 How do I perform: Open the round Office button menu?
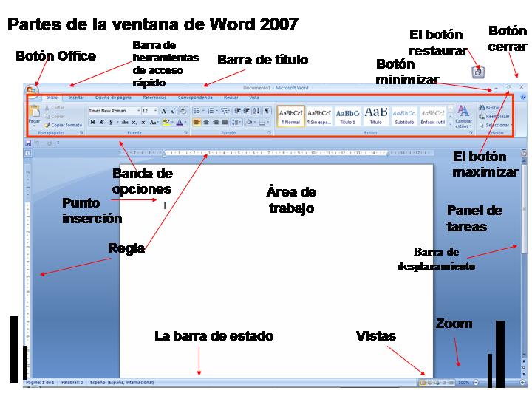(x=32, y=91)
